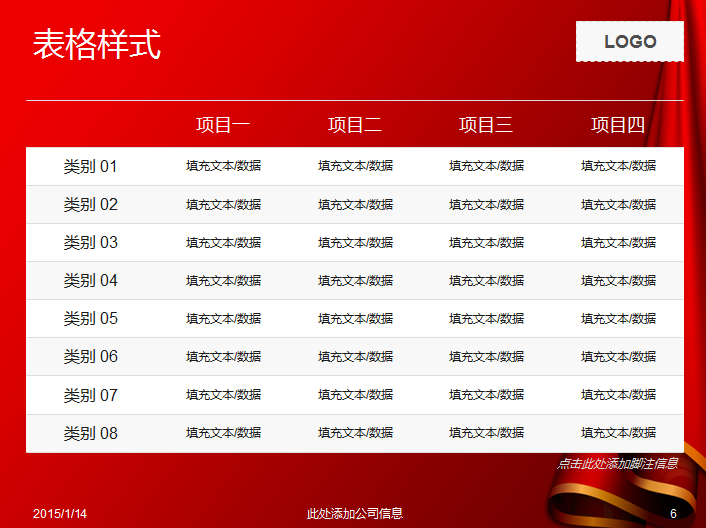Click 类别 05 cell under 项目三

click(486, 319)
